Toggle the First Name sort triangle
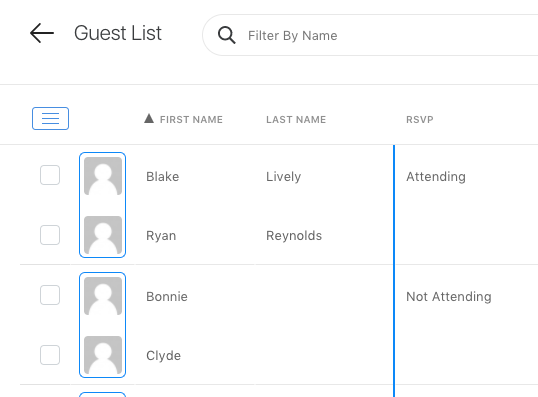Screen dimensions: 538x397 [x=149, y=118]
